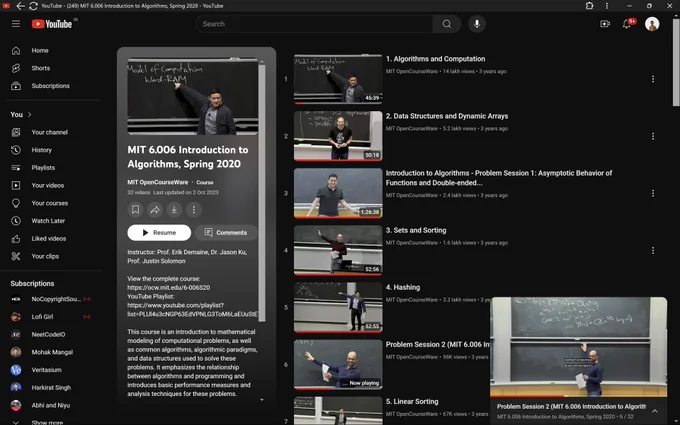
Task: Open Harkirat Singh channel subscription
Action: point(53,388)
